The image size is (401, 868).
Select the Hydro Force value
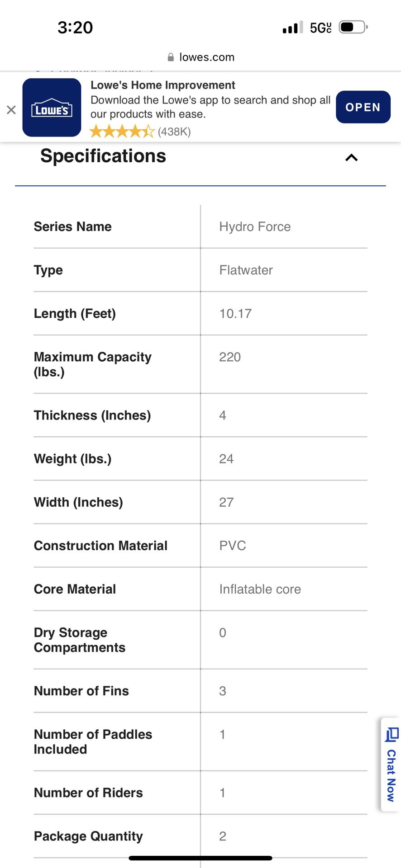255,226
